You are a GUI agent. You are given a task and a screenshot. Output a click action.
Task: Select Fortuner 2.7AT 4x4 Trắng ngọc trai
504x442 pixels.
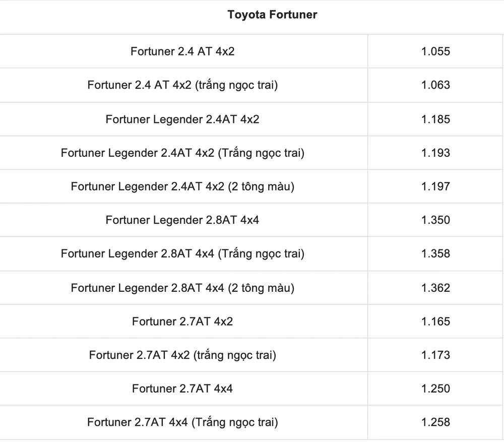tap(182, 422)
